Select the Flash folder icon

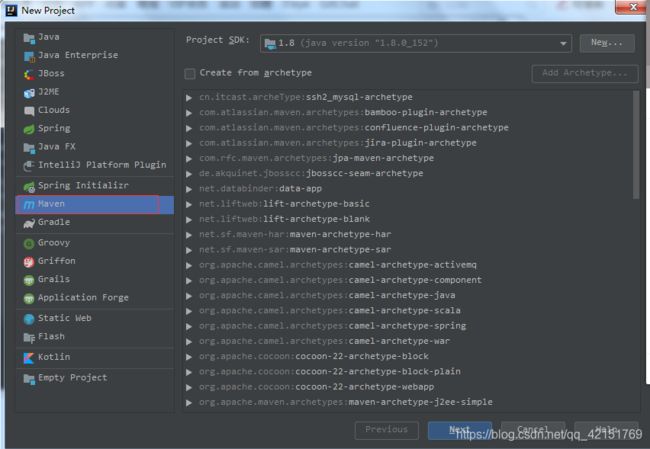tap(29, 337)
